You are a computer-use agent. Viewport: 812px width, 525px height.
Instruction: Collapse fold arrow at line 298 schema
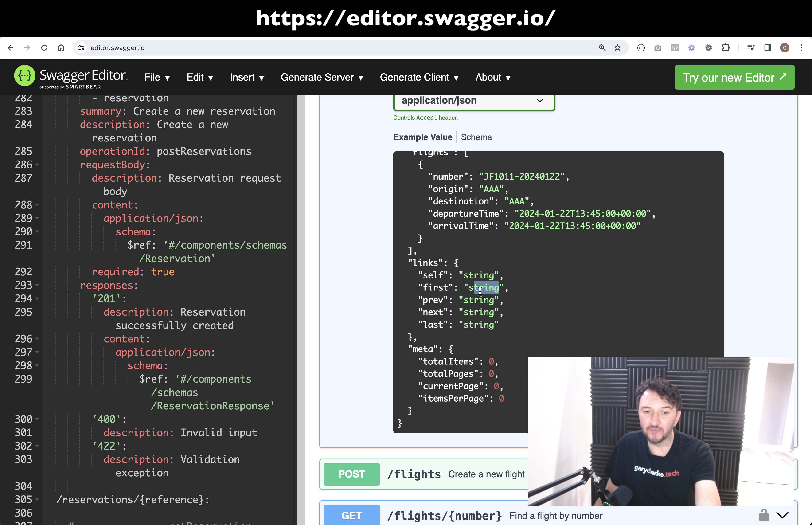(x=37, y=365)
